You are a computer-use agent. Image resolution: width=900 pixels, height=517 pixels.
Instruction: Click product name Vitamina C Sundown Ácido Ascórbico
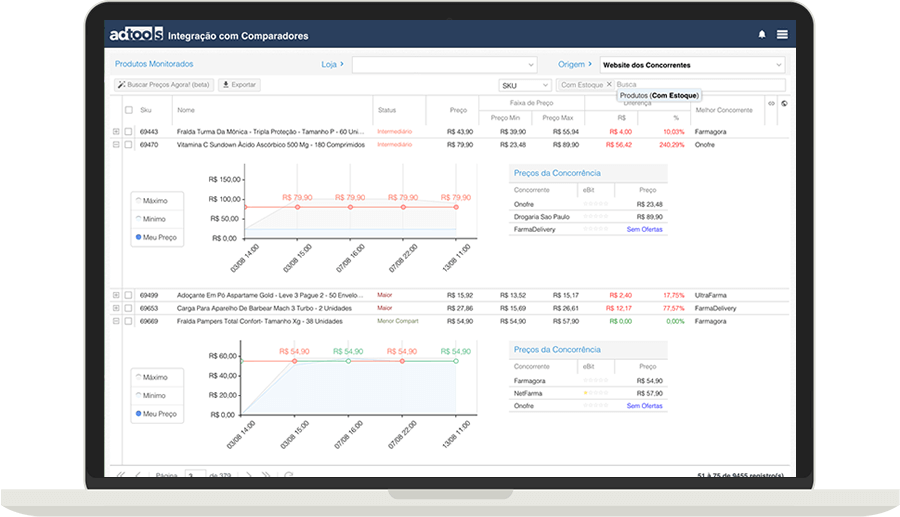[270, 145]
